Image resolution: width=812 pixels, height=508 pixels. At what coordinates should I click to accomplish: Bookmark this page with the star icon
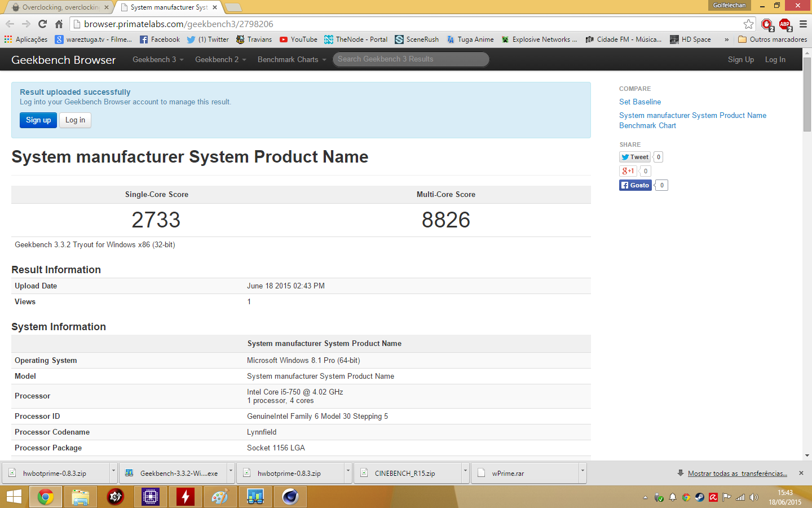tap(748, 24)
